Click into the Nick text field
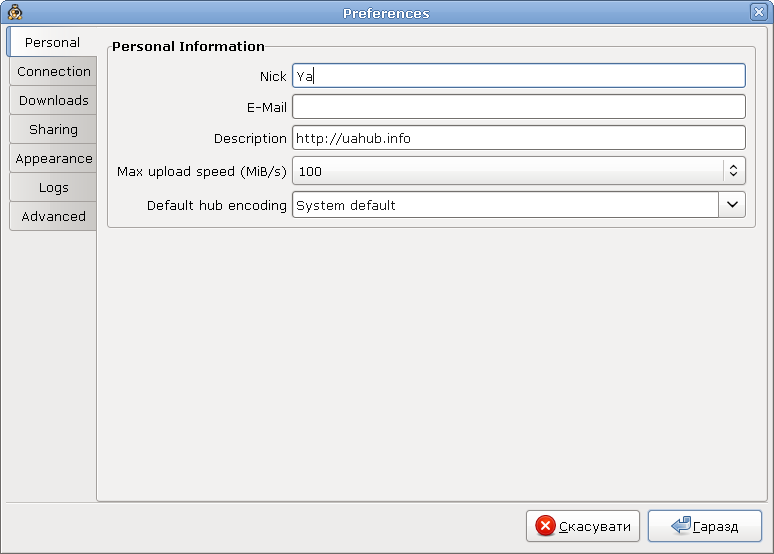The height and width of the screenshot is (554, 774). pos(518,76)
